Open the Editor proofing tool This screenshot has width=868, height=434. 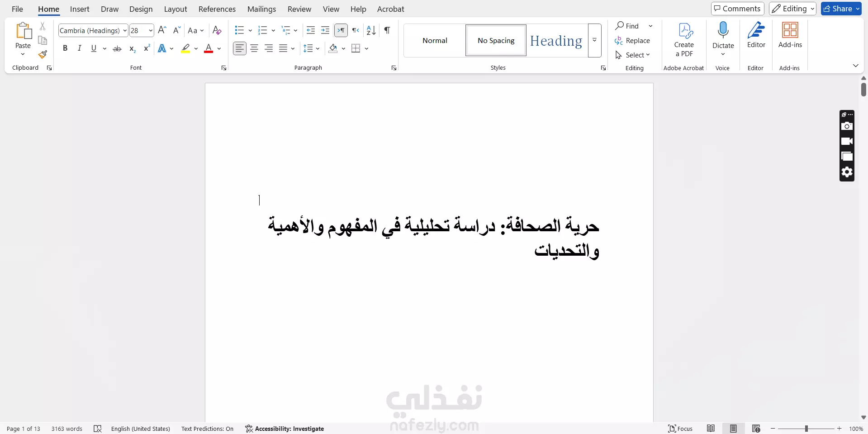pos(756,35)
